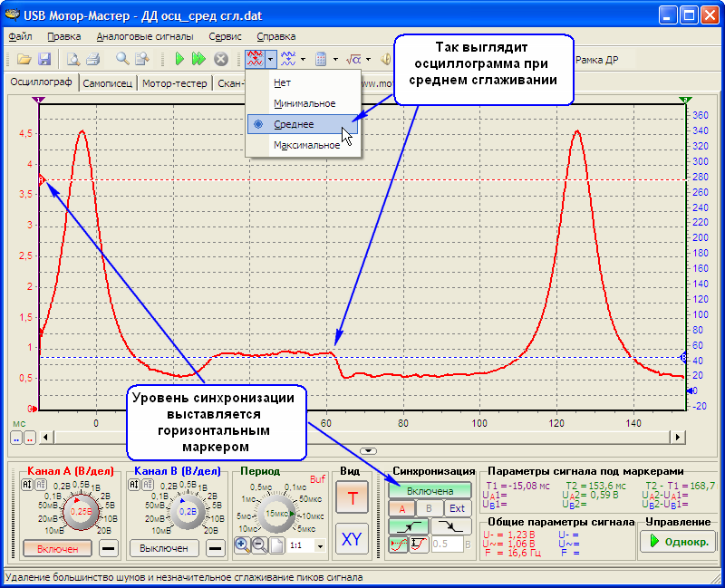Start single green play arrow
The width and height of the screenshot is (725, 588).
pos(181,59)
